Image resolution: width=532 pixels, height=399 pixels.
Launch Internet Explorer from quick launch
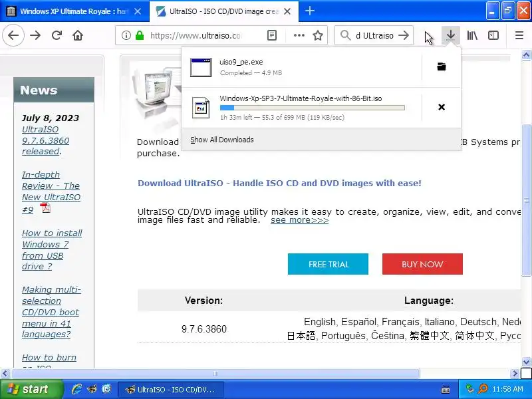pos(76,389)
